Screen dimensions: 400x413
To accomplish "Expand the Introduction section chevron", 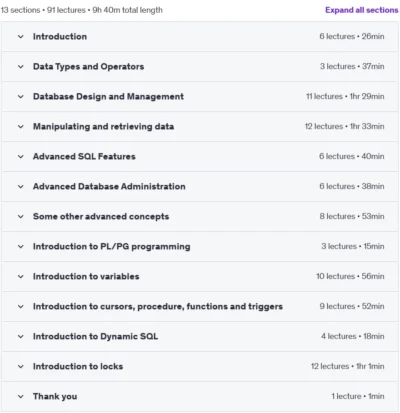I will pos(21,37).
